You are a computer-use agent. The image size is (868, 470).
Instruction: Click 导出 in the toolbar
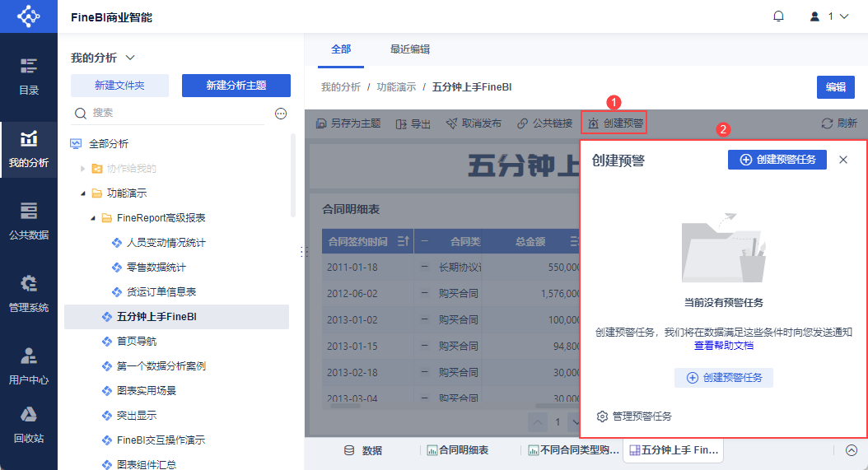413,123
